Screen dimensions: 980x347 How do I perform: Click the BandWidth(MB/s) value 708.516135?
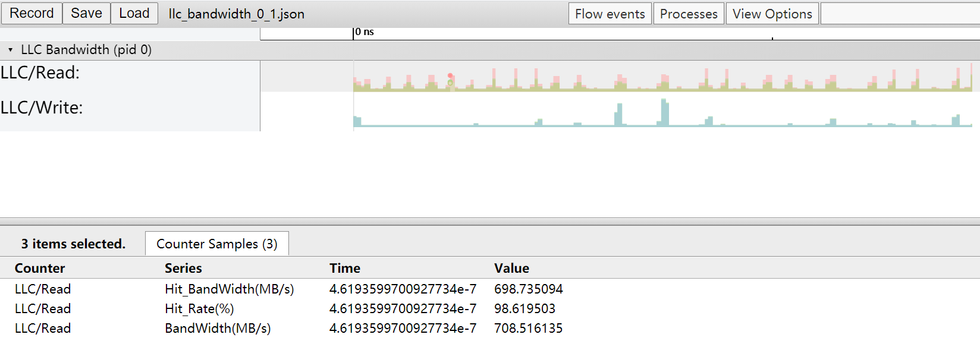(528, 328)
